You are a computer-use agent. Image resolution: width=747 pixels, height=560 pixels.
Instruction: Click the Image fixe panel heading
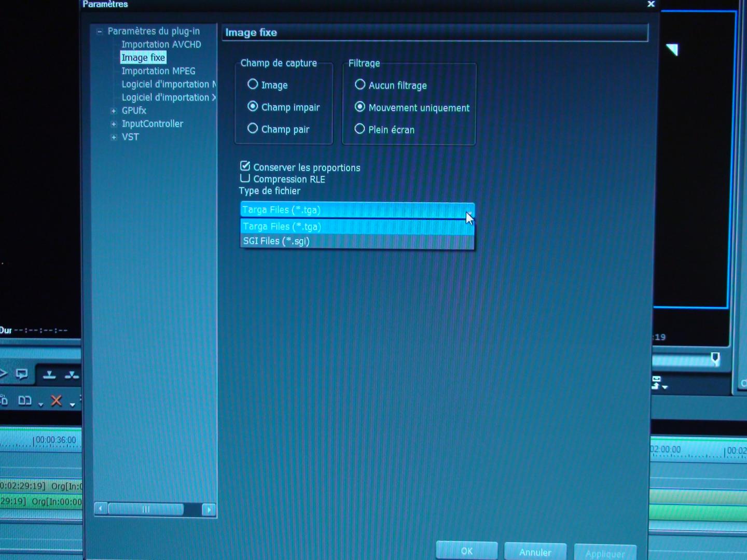pos(251,33)
